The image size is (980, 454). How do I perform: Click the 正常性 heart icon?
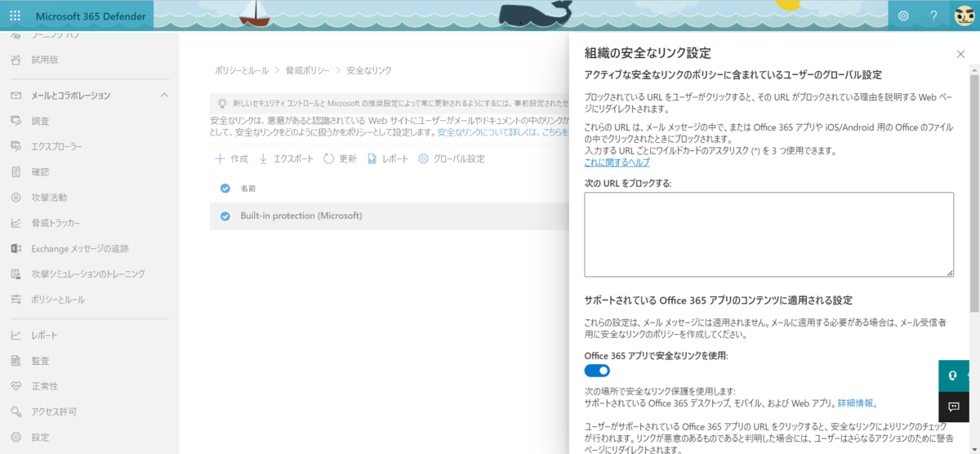click(x=16, y=385)
